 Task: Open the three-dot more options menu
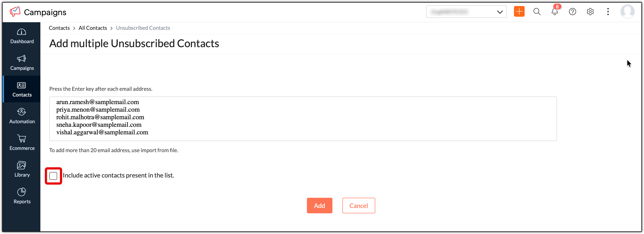(608, 12)
